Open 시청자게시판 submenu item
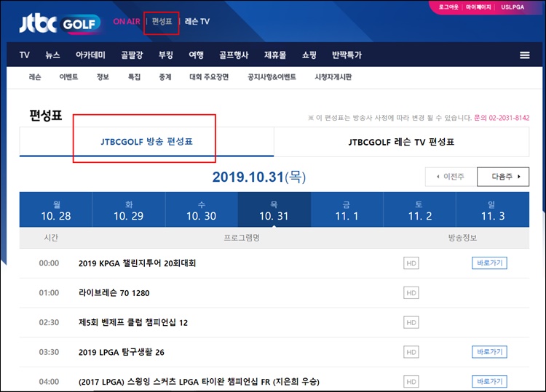This screenshot has width=546, height=392. pyautogui.click(x=333, y=77)
